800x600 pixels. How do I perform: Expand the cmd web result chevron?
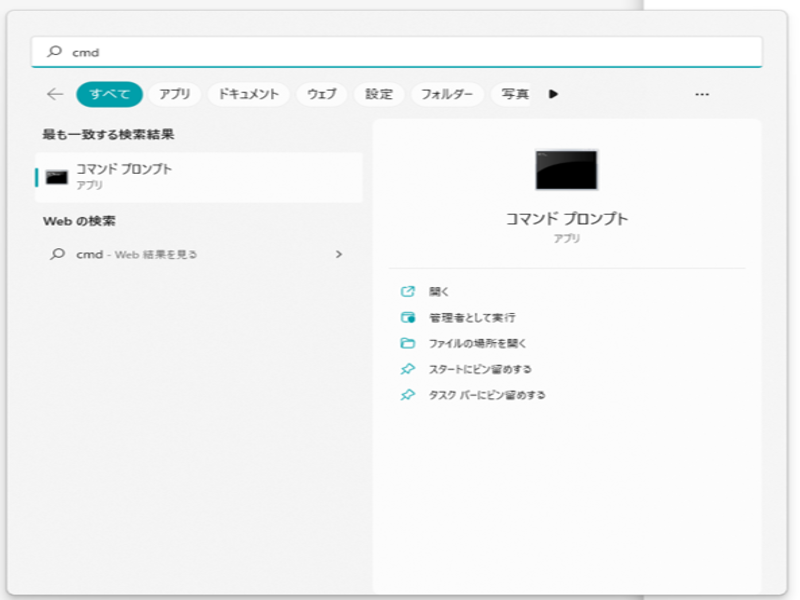(338, 254)
